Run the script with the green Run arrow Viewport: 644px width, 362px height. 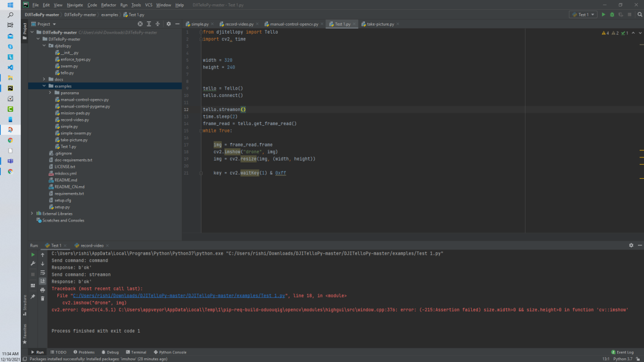(x=603, y=13)
